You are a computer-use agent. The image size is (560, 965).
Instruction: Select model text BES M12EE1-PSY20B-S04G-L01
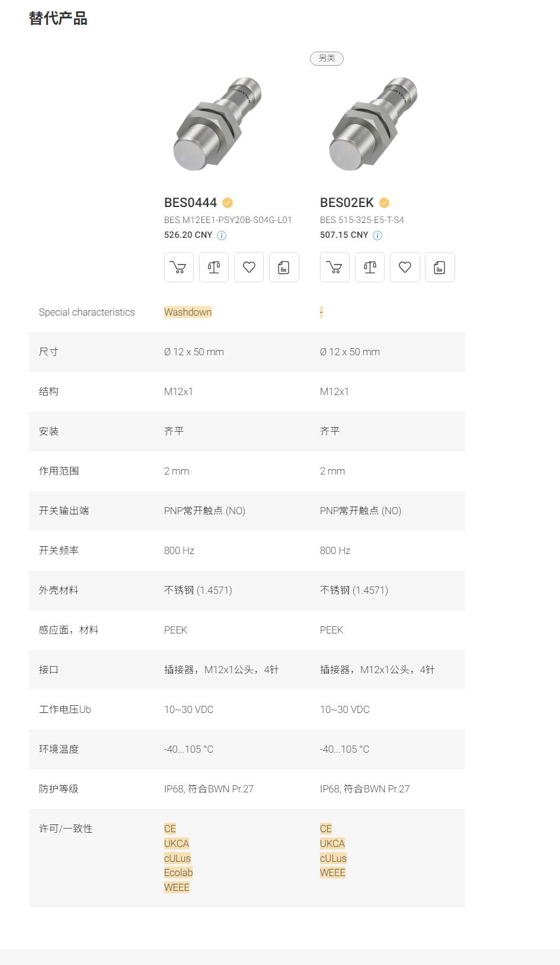[228, 220]
